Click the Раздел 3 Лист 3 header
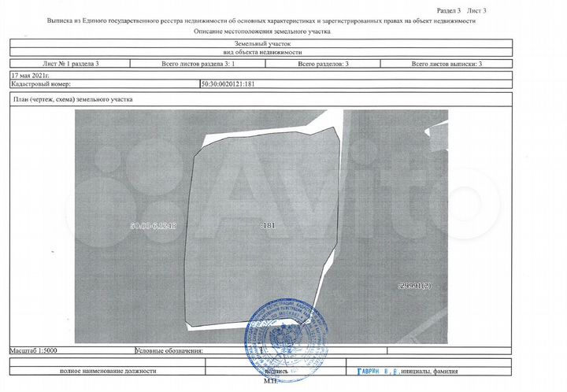Viewport: 567px width, 392px height. pos(461,10)
